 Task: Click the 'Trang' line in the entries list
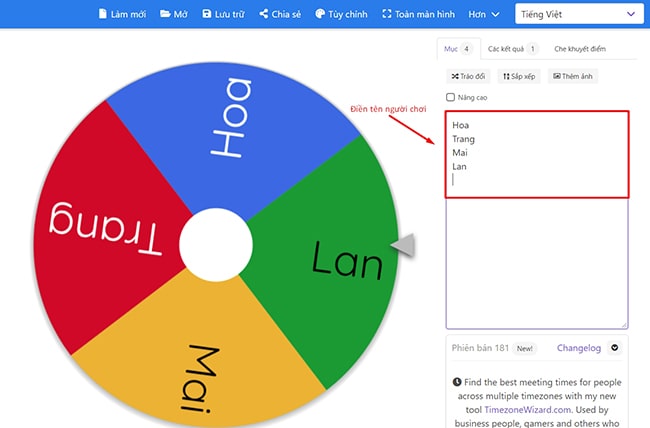(463, 139)
